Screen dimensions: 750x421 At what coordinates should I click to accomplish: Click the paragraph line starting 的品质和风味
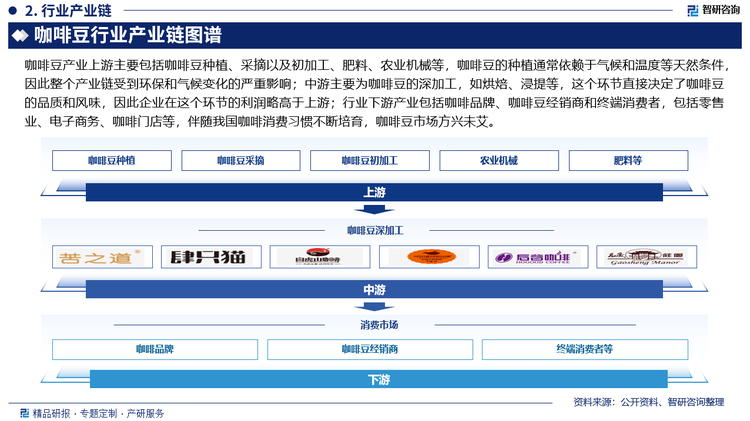tap(374, 103)
